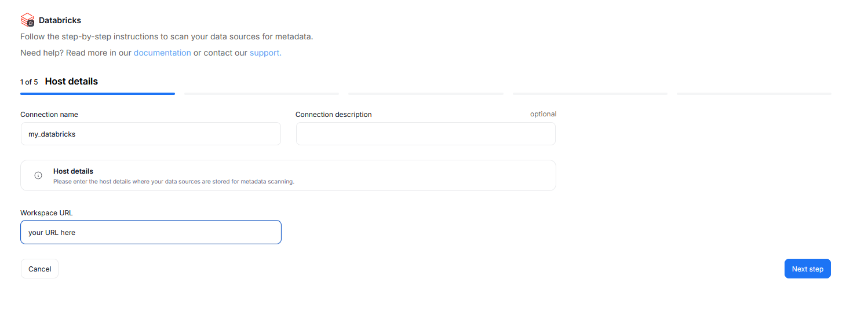The image size is (868, 334).
Task: Proceed with the Next step button
Action: click(807, 269)
